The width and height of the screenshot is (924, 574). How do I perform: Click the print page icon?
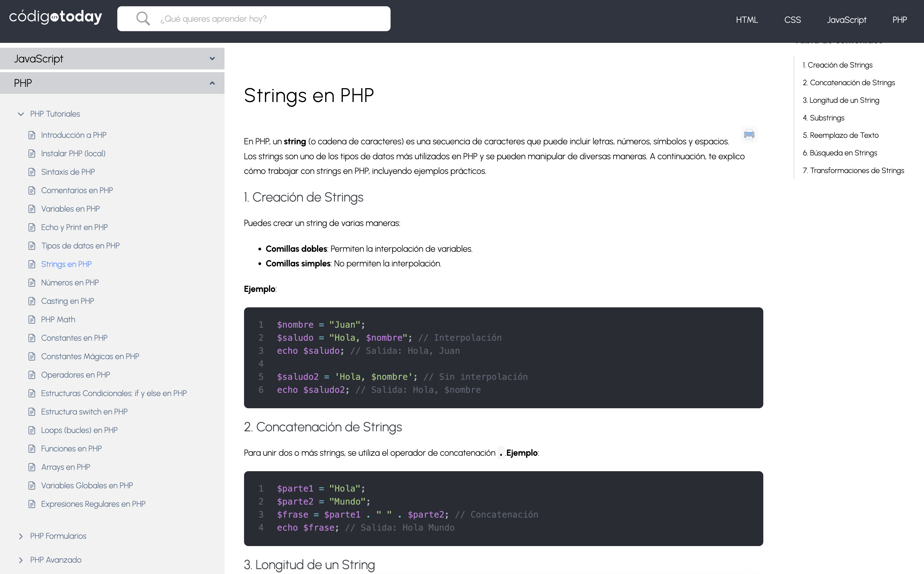(x=749, y=134)
